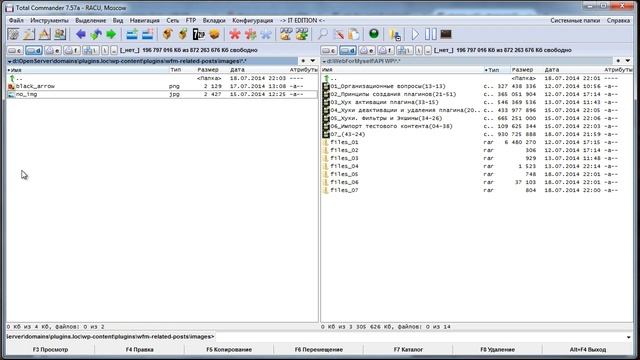Select the files_06 rar archive

[x=476, y=182]
